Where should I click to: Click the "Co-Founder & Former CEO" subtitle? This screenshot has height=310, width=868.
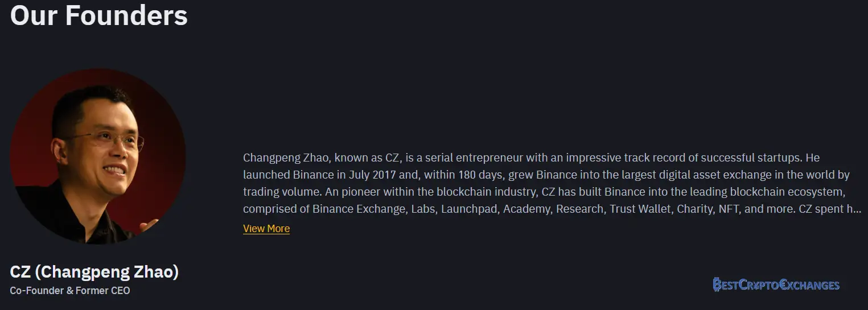pyautogui.click(x=70, y=291)
